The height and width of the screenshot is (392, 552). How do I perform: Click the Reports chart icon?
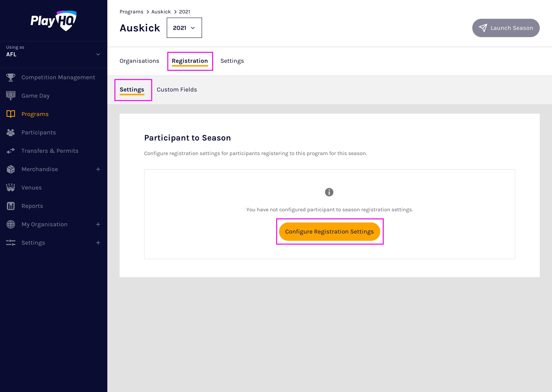click(11, 206)
